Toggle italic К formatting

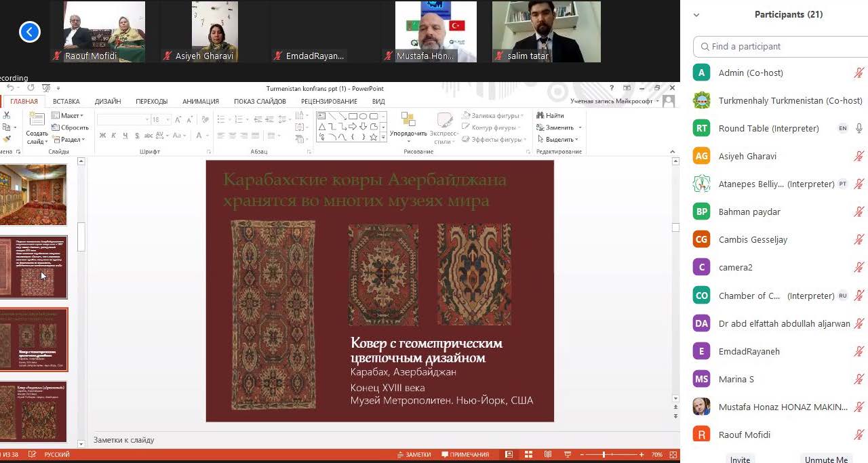coord(114,136)
